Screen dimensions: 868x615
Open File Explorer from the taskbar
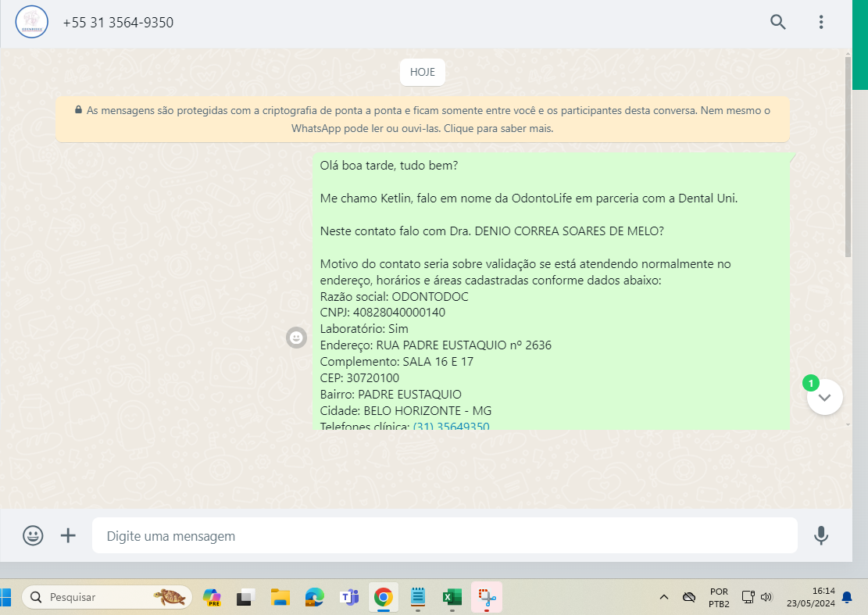click(280, 597)
